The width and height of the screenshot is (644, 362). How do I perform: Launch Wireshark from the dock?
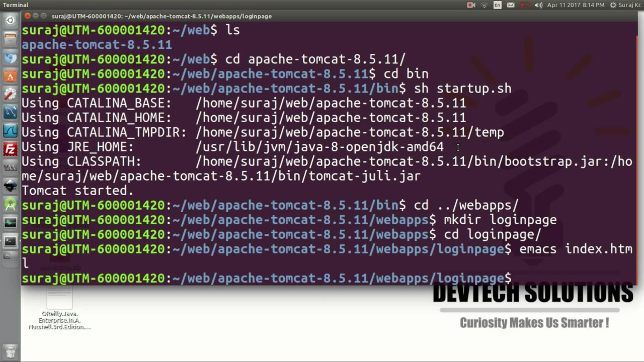pyautogui.click(x=10, y=130)
